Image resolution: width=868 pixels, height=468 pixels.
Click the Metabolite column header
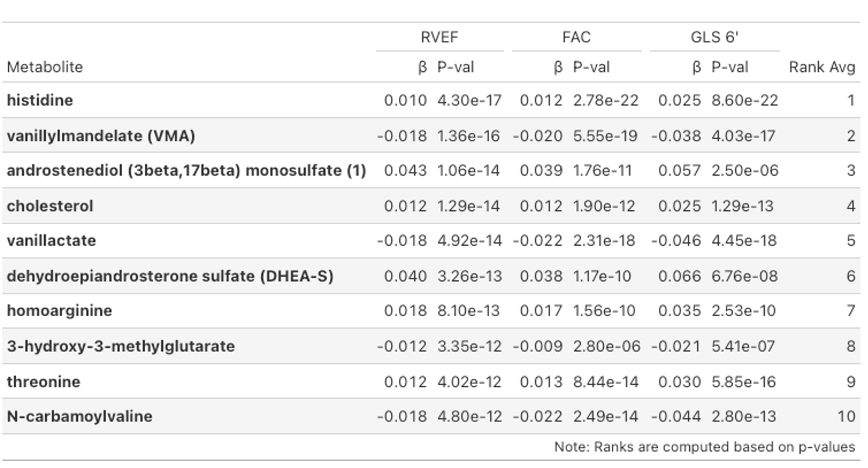(45, 67)
